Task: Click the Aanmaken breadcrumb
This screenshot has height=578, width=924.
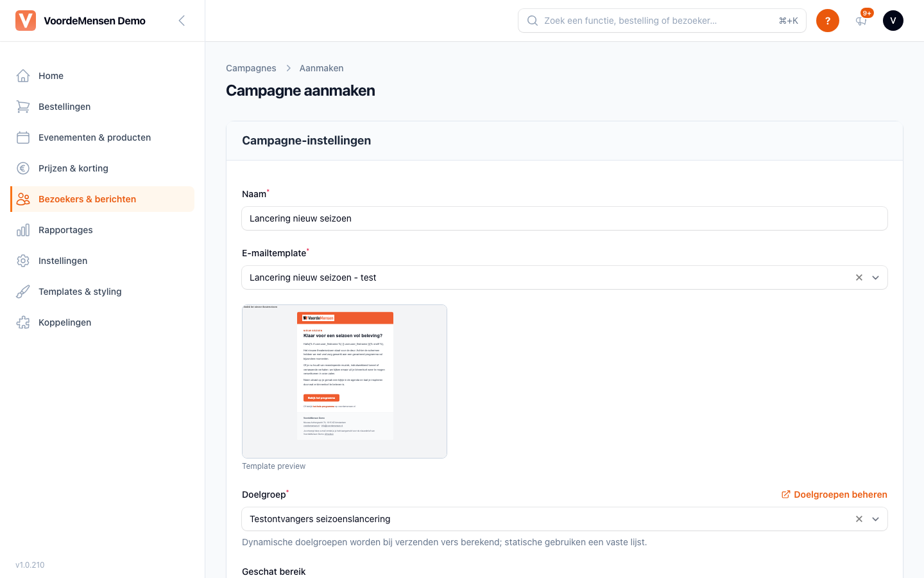Action: (x=321, y=68)
